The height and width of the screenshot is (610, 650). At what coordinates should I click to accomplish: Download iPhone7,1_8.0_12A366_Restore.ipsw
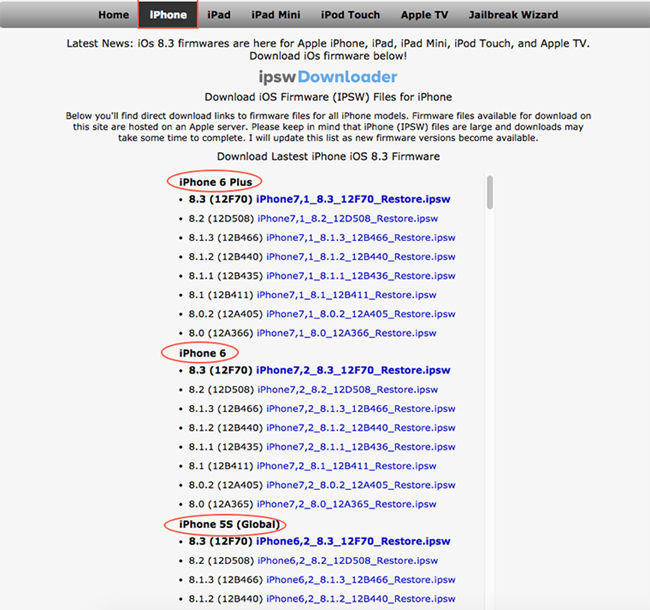click(x=347, y=333)
